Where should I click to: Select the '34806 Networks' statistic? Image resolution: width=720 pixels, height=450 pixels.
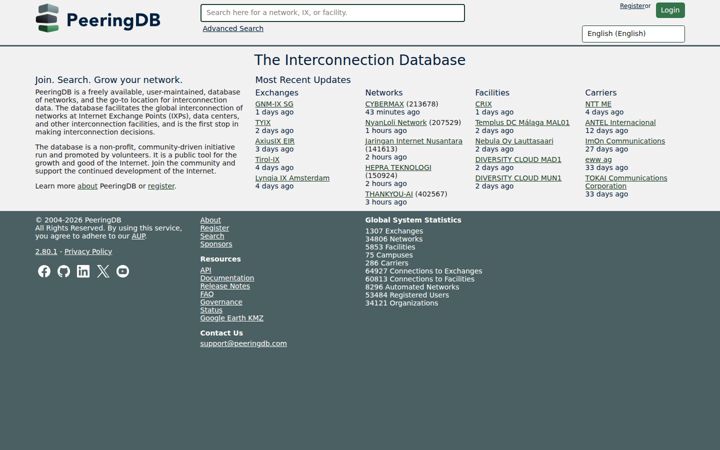pyautogui.click(x=394, y=239)
